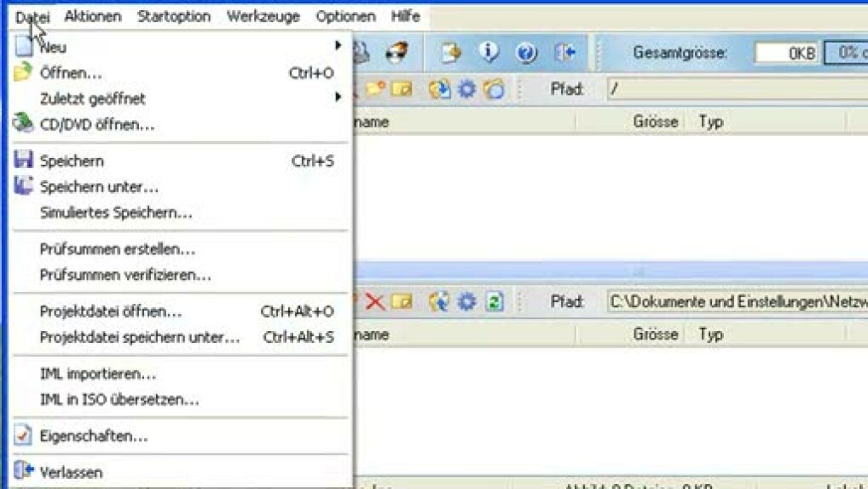
Task: Click the burn CD image toolbar icon
Action: (396, 53)
